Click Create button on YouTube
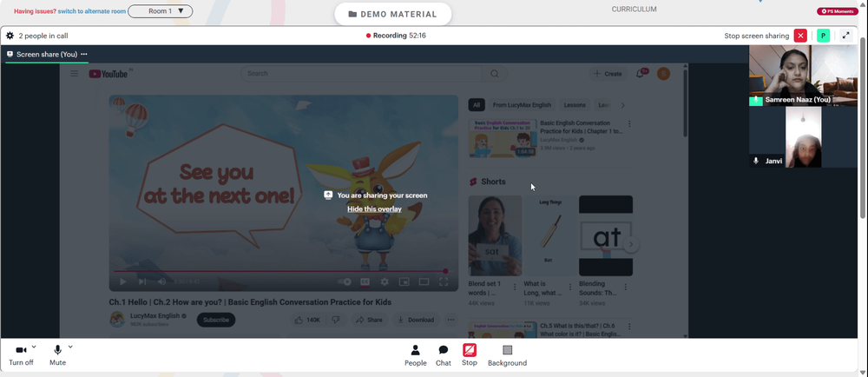The image size is (868, 377). [x=608, y=74]
